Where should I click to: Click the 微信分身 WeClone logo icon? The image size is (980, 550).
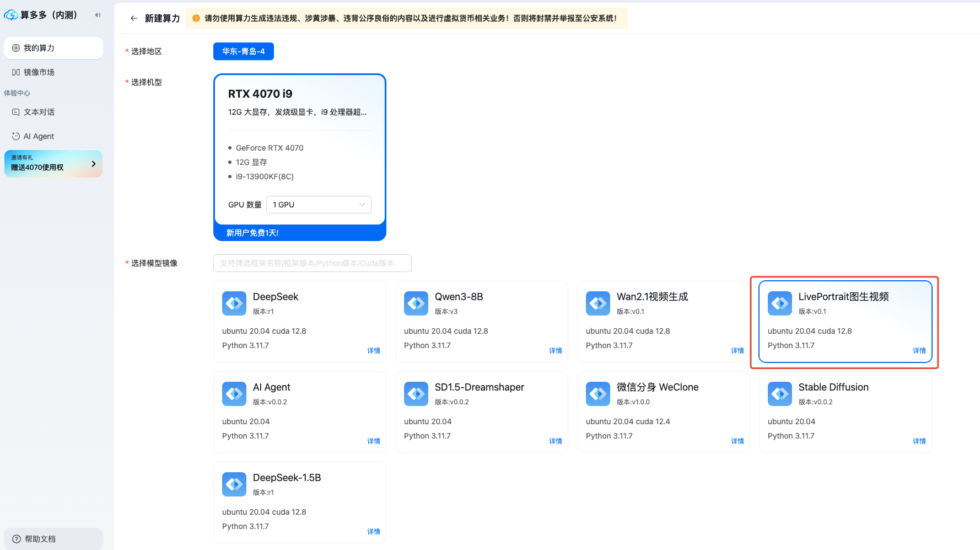point(598,394)
